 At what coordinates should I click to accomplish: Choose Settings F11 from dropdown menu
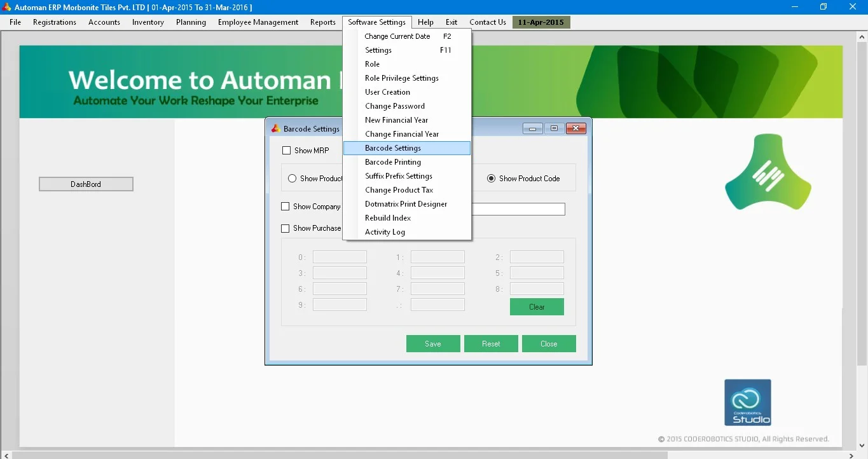tap(407, 50)
